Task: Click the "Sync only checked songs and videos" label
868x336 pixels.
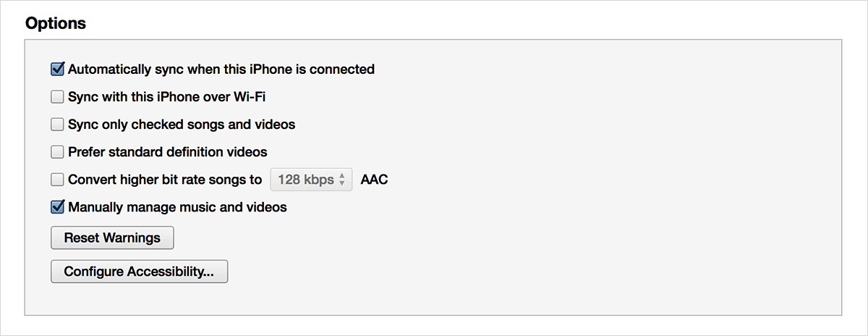Action: point(182,125)
